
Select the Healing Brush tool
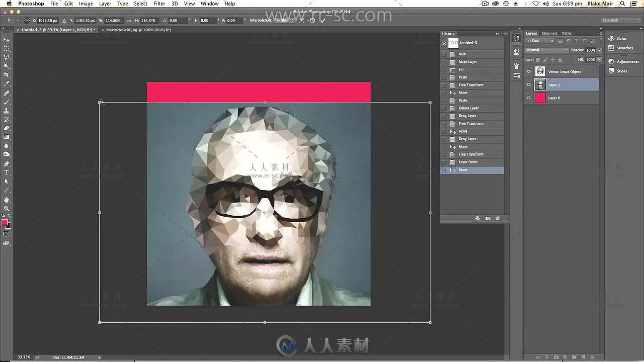tap(7, 94)
